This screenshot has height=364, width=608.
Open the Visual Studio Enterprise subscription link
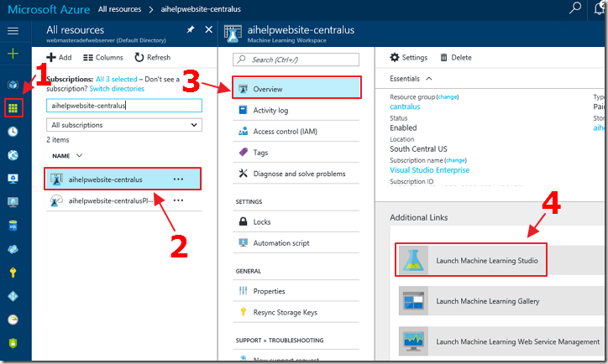[x=430, y=170]
